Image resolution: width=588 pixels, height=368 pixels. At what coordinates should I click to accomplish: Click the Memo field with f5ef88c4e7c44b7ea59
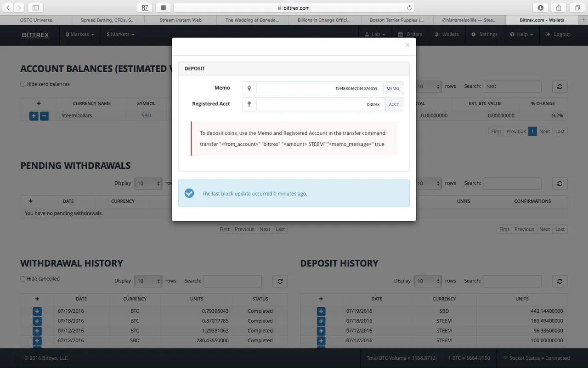click(319, 88)
